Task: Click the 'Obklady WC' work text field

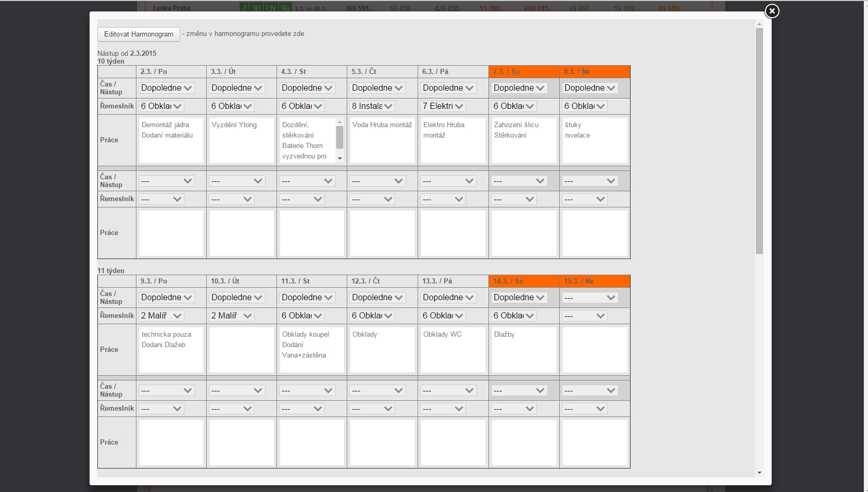Action: [453, 350]
